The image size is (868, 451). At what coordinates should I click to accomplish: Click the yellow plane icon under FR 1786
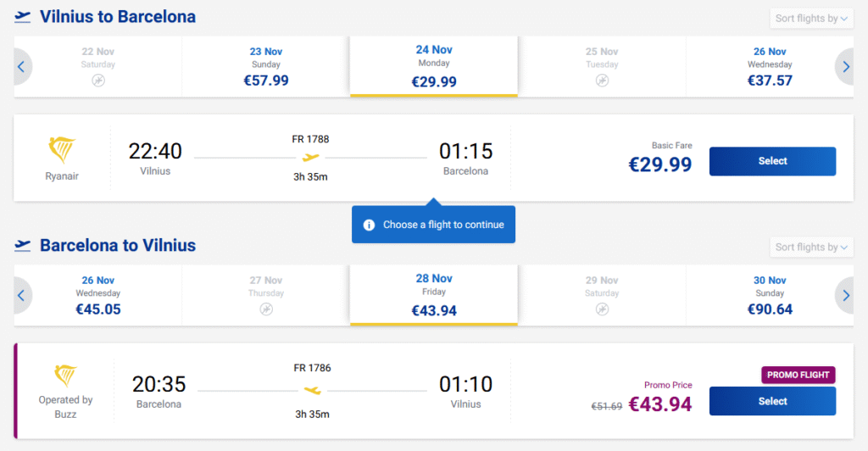click(x=311, y=390)
